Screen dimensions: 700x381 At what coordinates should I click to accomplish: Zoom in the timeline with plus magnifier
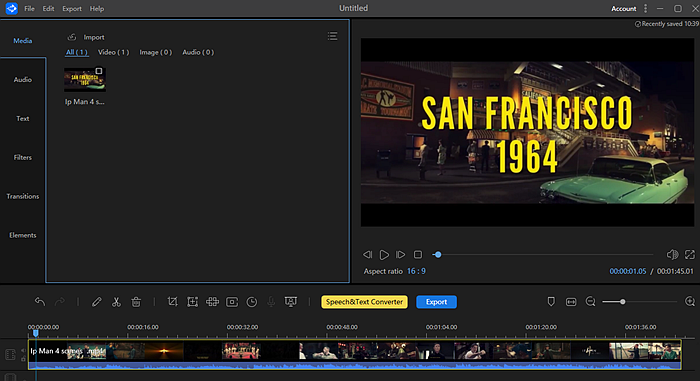(x=690, y=302)
